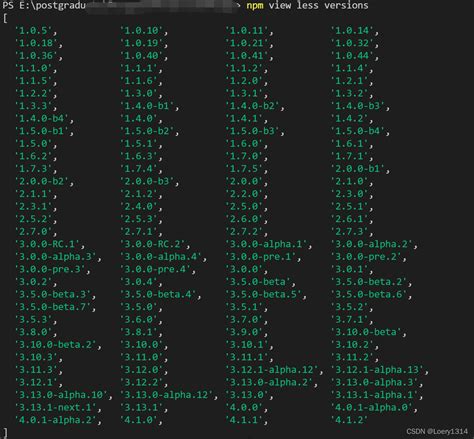
Task: Select version '2.7.3'
Action: coord(349,232)
